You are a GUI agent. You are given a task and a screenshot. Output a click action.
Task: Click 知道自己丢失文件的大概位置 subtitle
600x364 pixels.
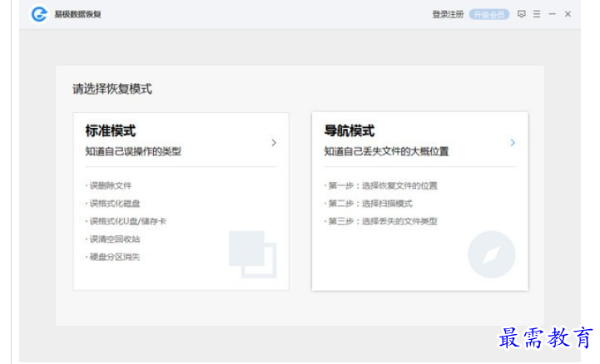(x=386, y=151)
